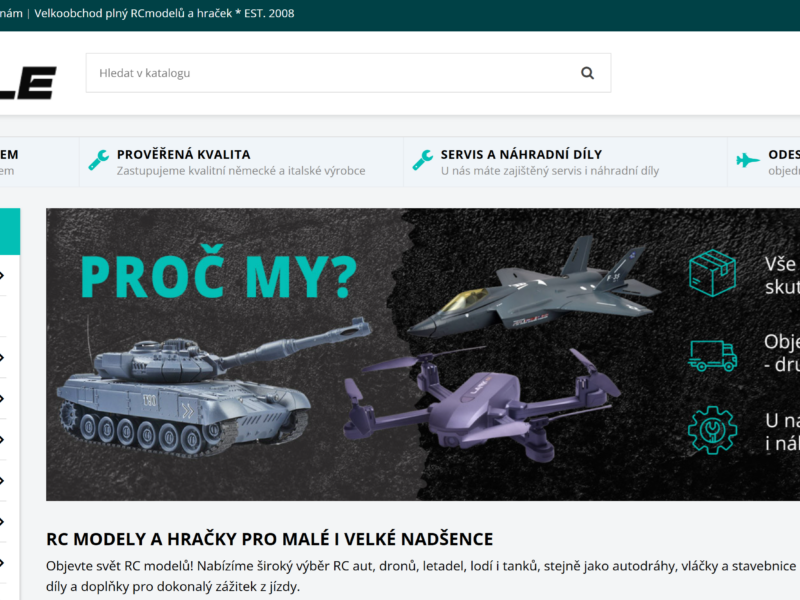Select the delivery truck icon in banner
Viewport: 800px width, 600px height.
(x=713, y=355)
